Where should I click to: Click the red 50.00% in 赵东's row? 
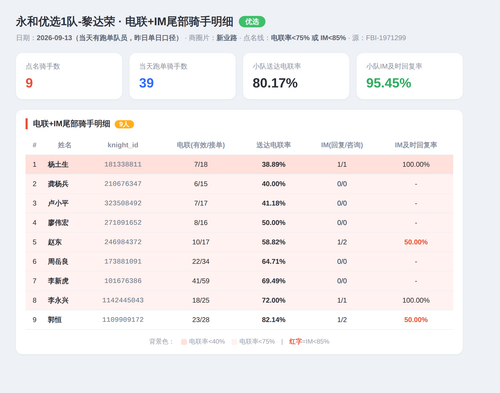click(x=416, y=242)
